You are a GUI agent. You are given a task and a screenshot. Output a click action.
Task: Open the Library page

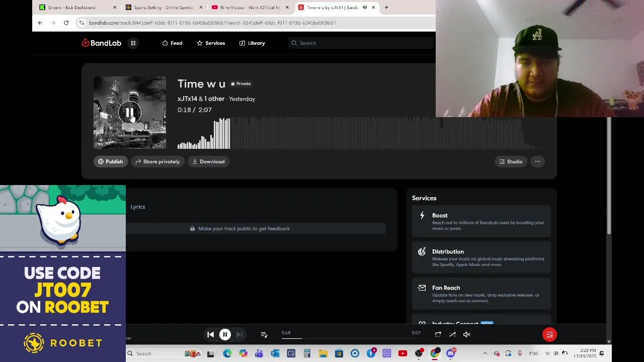pyautogui.click(x=252, y=43)
